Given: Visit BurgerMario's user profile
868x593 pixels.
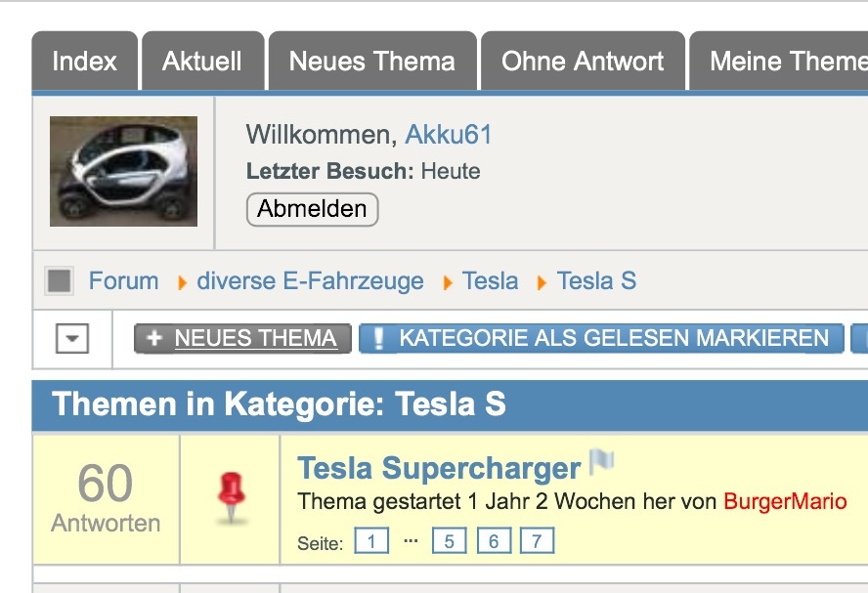Looking at the screenshot, I should [x=785, y=502].
